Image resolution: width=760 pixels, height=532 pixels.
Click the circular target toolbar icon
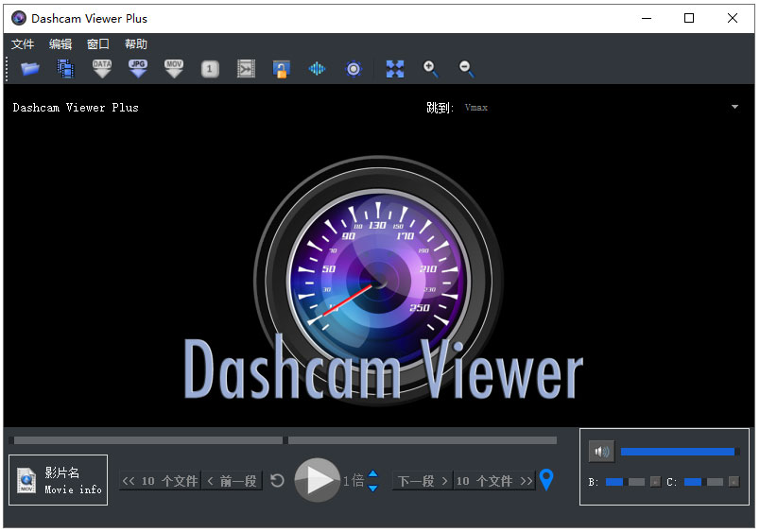click(x=354, y=69)
